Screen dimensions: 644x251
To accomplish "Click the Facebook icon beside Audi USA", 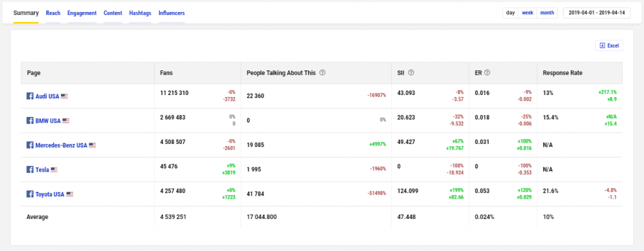I will coord(30,96).
